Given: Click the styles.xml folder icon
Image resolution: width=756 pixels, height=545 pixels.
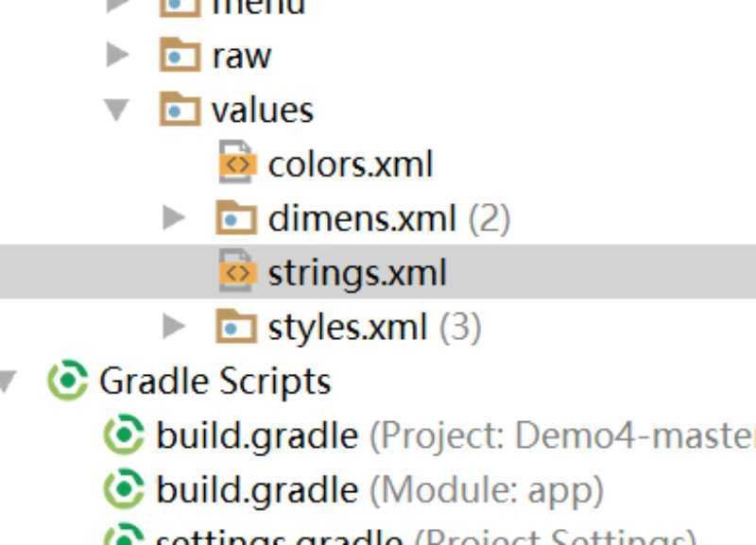Looking at the screenshot, I should (235, 326).
